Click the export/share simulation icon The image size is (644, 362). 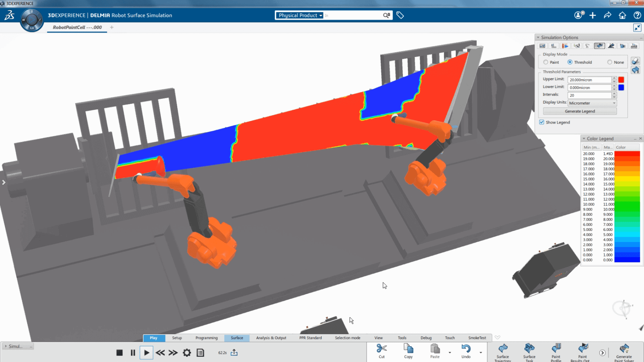click(x=235, y=352)
